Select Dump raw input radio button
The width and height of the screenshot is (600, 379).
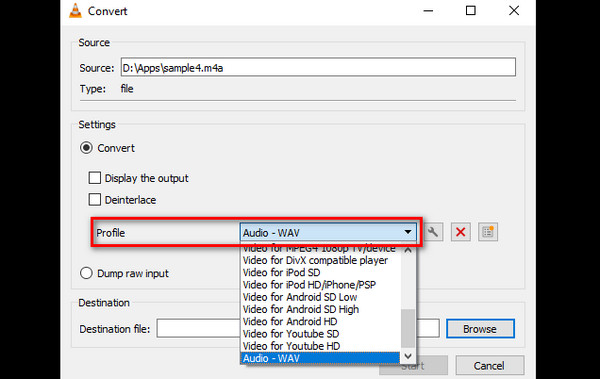click(86, 273)
